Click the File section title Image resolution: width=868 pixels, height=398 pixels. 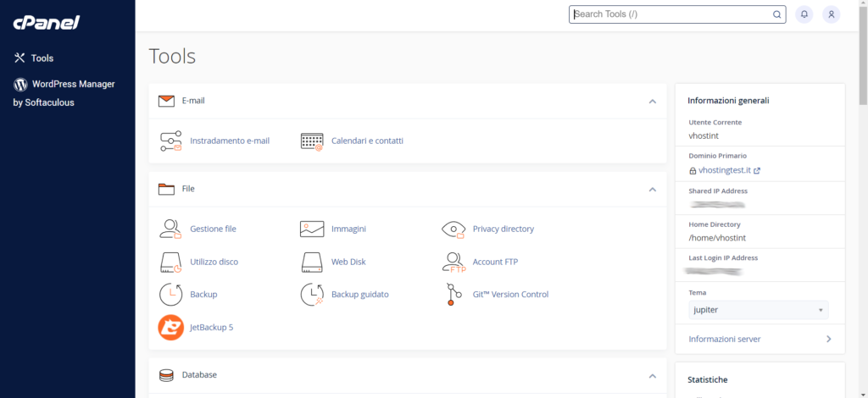[188, 189]
